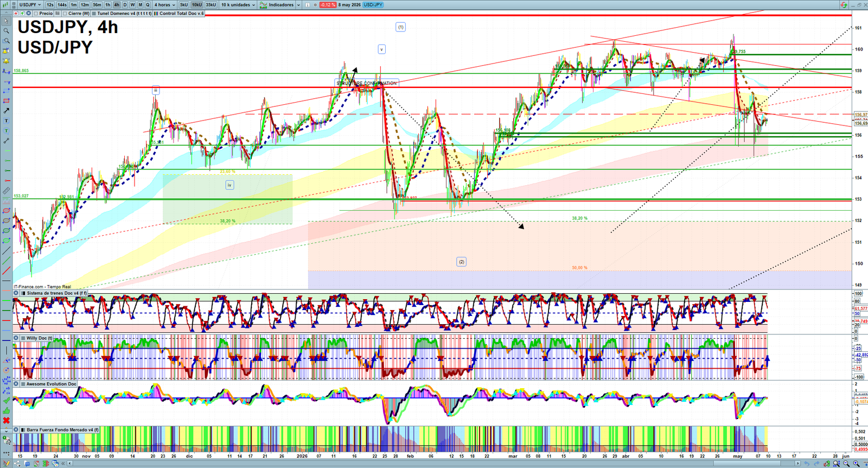
Task: Click the -0,12 % change indicator
Action: pyautogui.click(x=328, y=5)
